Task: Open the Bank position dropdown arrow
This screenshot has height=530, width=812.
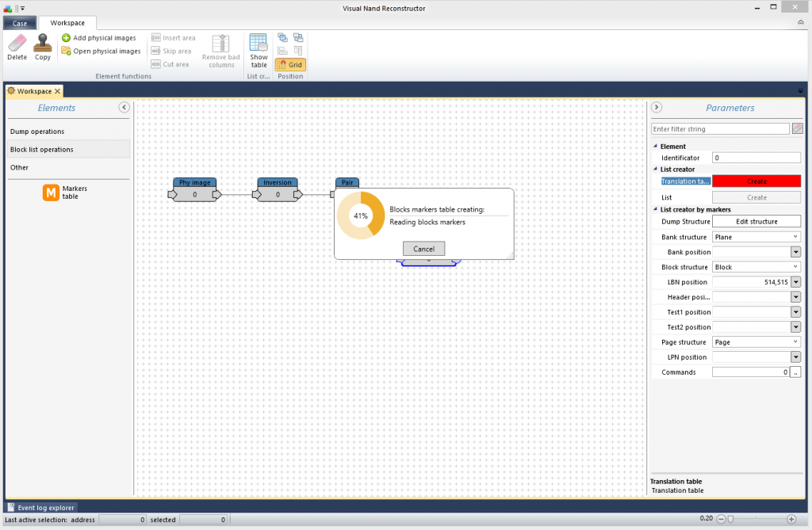Action: tap(796, 252)
